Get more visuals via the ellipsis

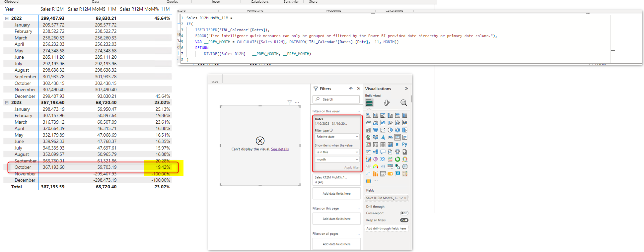376,181
